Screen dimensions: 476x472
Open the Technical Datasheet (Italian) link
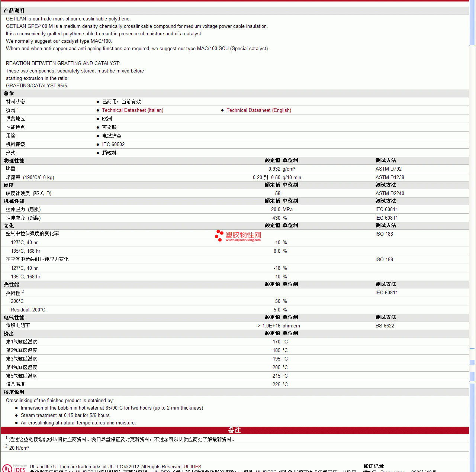[x=132, y=110]
